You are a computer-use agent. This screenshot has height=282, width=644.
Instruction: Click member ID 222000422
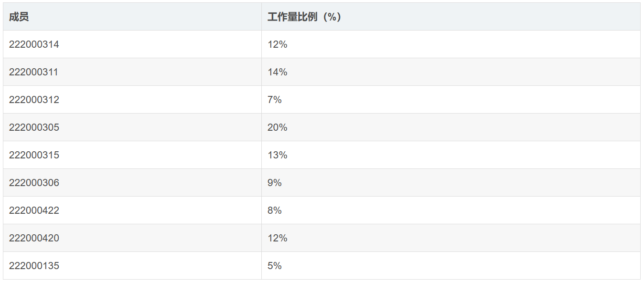click(x=34, y=210)
